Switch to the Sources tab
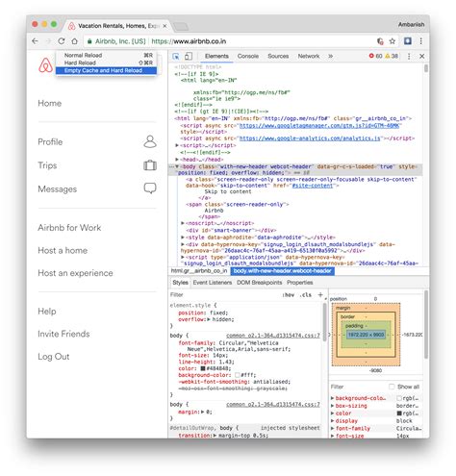The height and width of the screenshot is (476, 456). coord(278,56)
